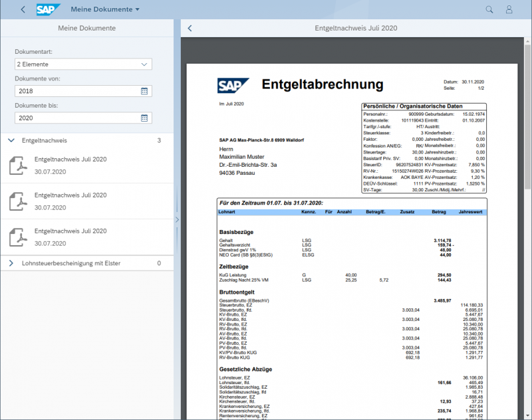Open calendar picker for Dokumente von
532x420 pixels.
point(144,91)
